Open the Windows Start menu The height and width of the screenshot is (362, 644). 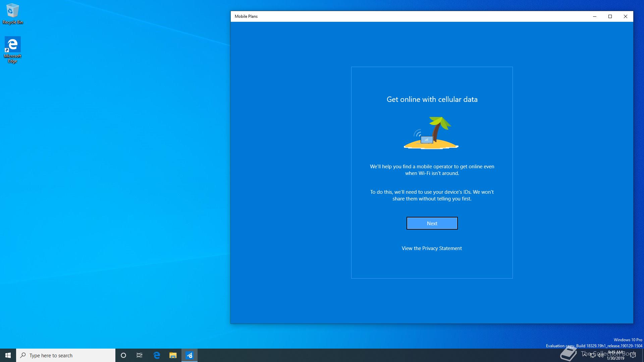(x=8, y=355)
